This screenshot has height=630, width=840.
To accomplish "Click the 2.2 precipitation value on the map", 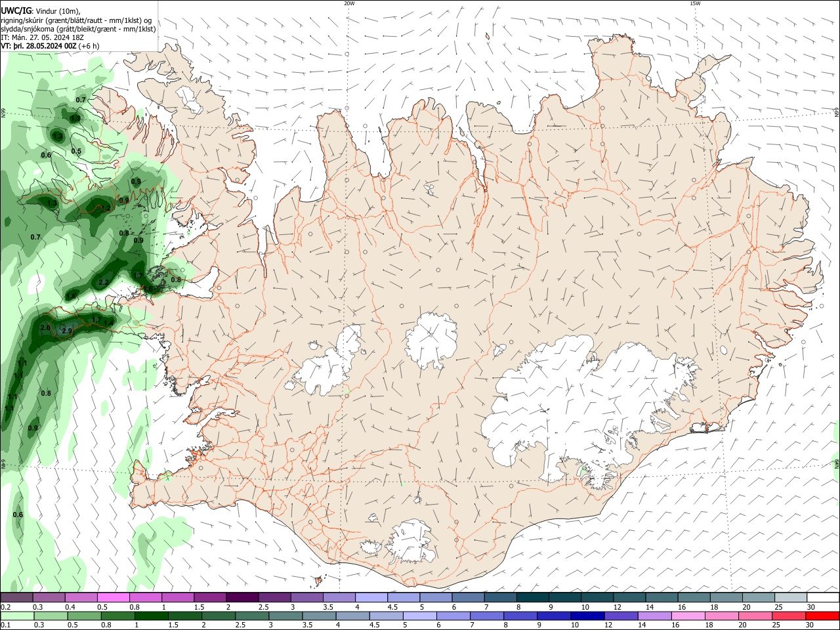I will (103, 283).
